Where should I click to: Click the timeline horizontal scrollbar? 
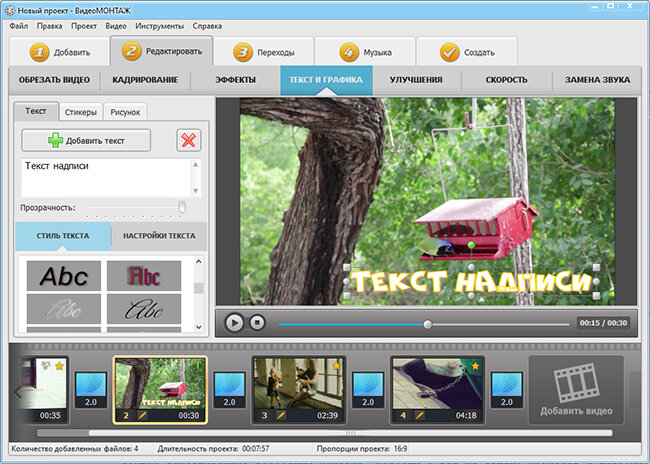(x=351, y=433)
